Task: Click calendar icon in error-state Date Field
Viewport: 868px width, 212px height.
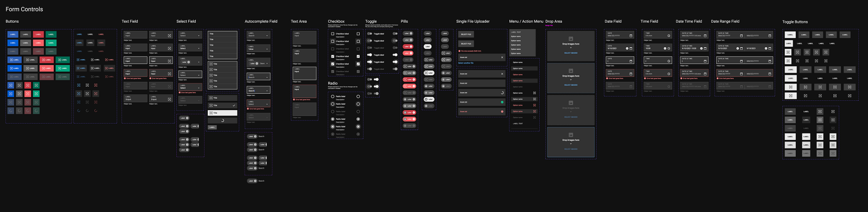Action: [x=631, y=74]
